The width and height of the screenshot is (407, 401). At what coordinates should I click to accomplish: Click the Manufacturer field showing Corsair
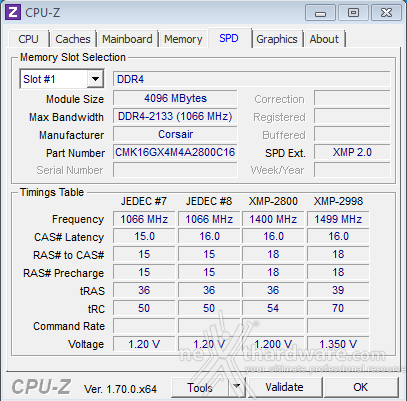tap(175, 134)
